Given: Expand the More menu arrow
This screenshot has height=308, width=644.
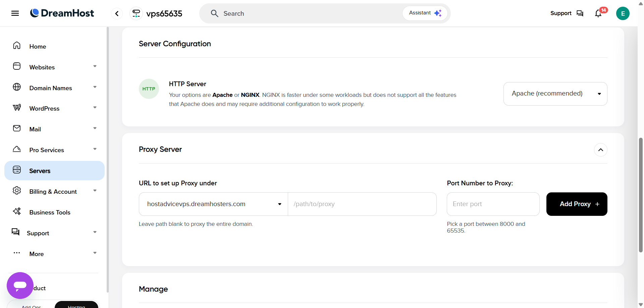Looking at the screenshot, I should [95, 253].
